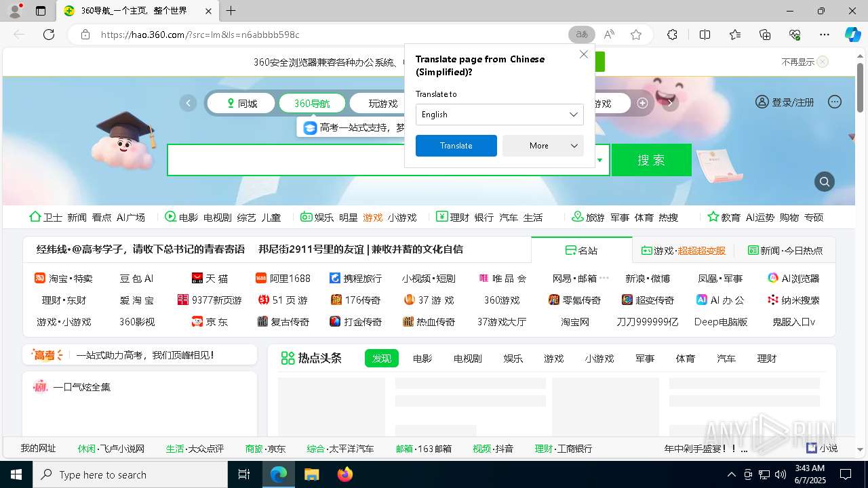
Task: Open the 京东 site link
Action: pos(210,322)
